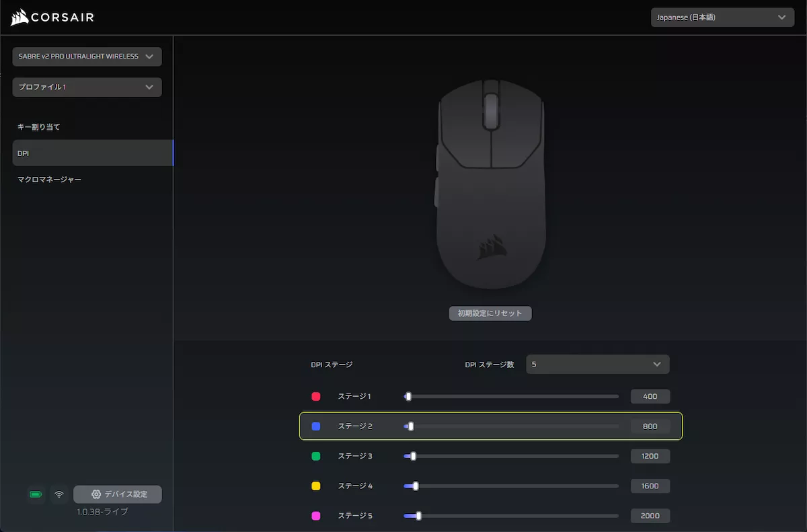Expand the プロファイル 1 profile dropdown
807x532 pixels.
click(x=87, y=87)
